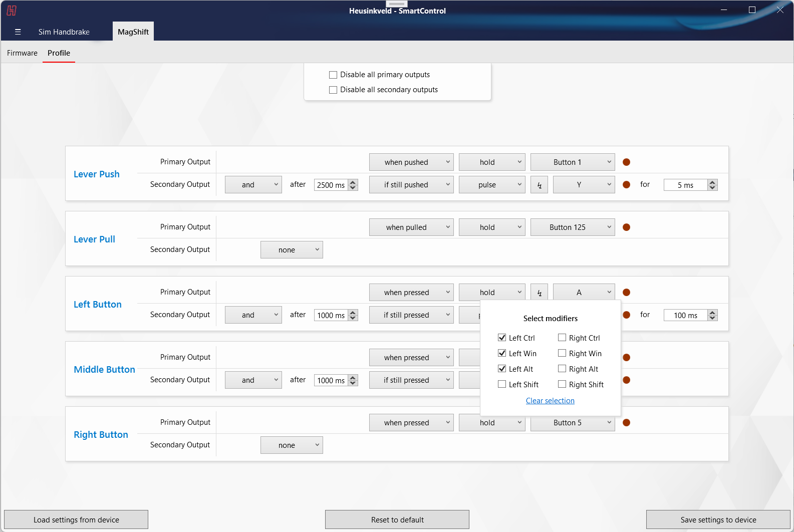The height and width of the screenshot is (532, 794).
Task: Check the Right Alt modifier
Action: click(x=562, y=369)
